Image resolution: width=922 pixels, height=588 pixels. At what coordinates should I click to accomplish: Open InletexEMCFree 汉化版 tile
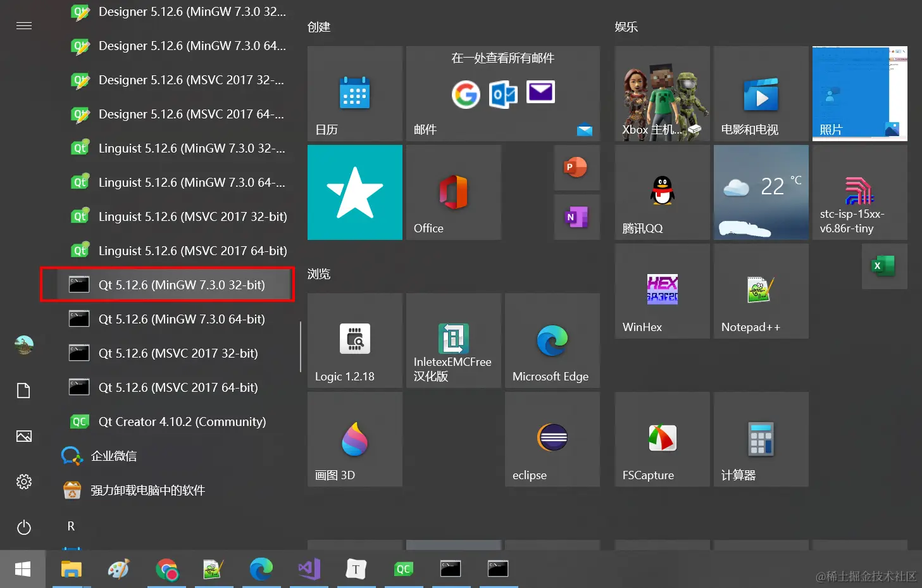(454, 341)
